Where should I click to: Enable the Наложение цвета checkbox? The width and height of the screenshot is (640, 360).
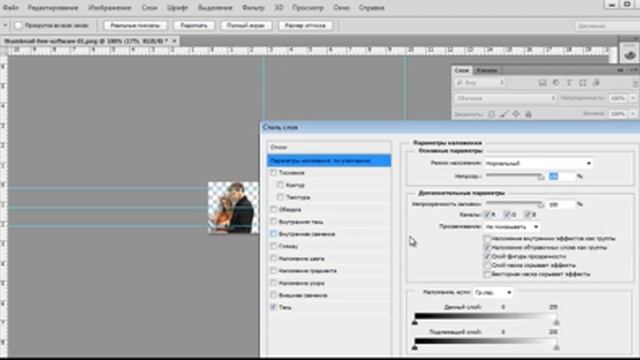coord(273,258)
